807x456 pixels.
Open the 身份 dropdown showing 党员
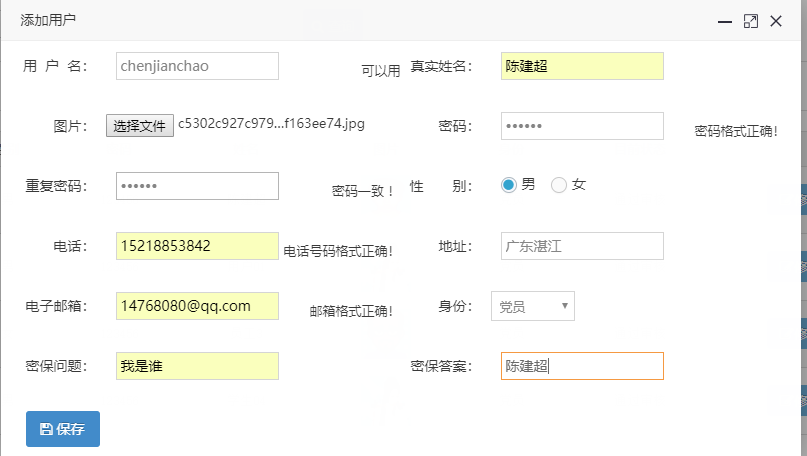click(532, 307)
